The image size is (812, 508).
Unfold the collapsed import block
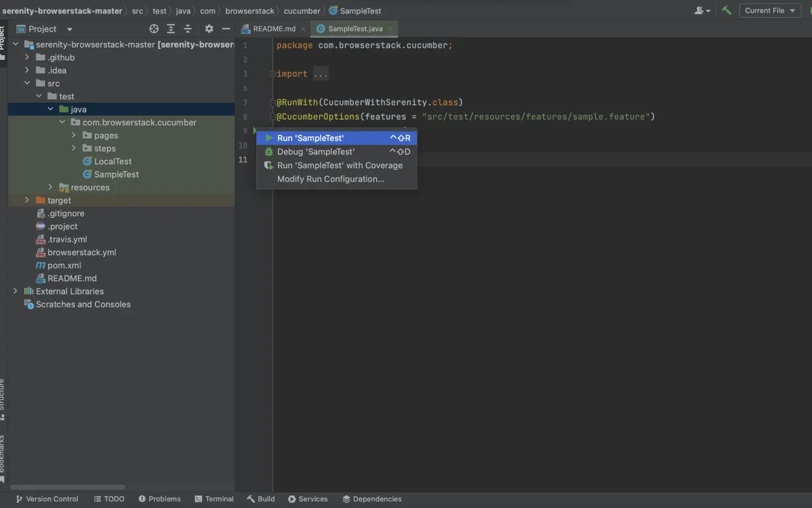click(x=320, y=74)
